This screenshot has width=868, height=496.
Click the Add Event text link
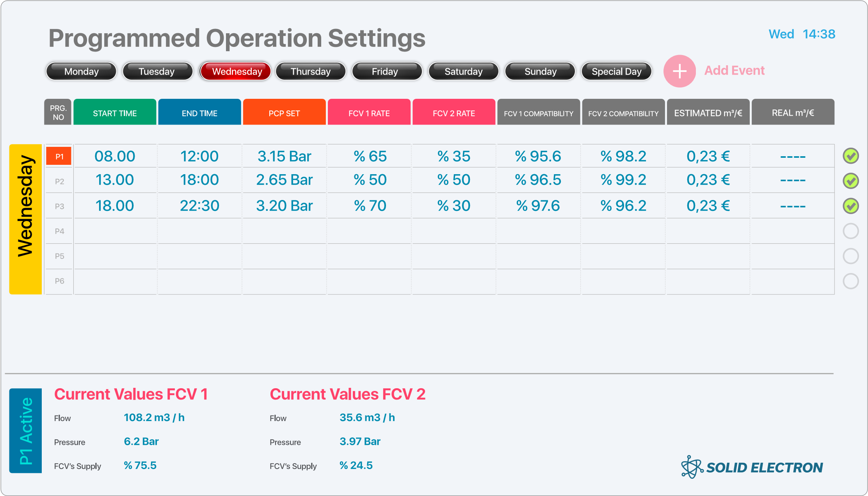[734, 71]
